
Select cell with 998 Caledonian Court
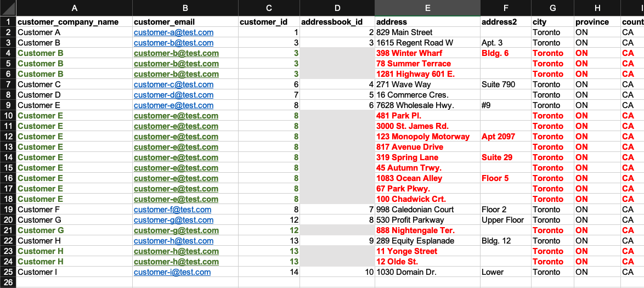click(x=427, y=210)
